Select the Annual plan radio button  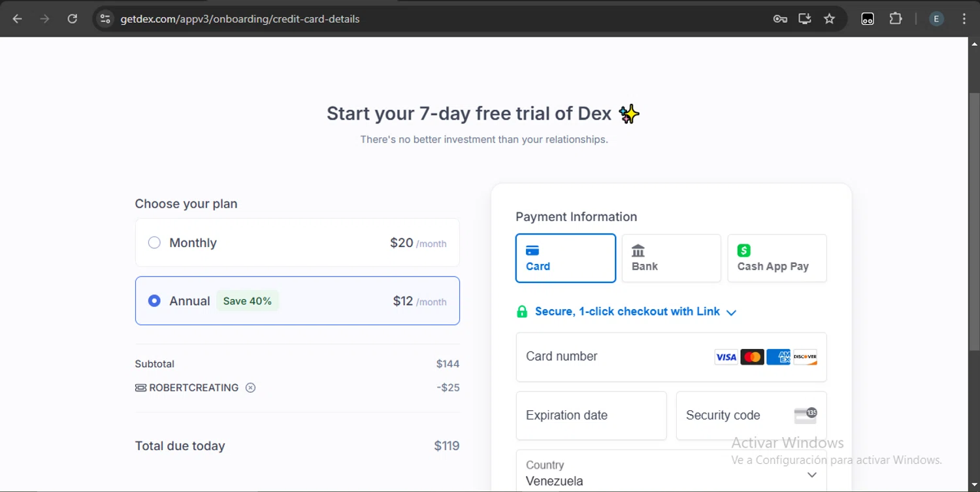(x=154, y=301)
